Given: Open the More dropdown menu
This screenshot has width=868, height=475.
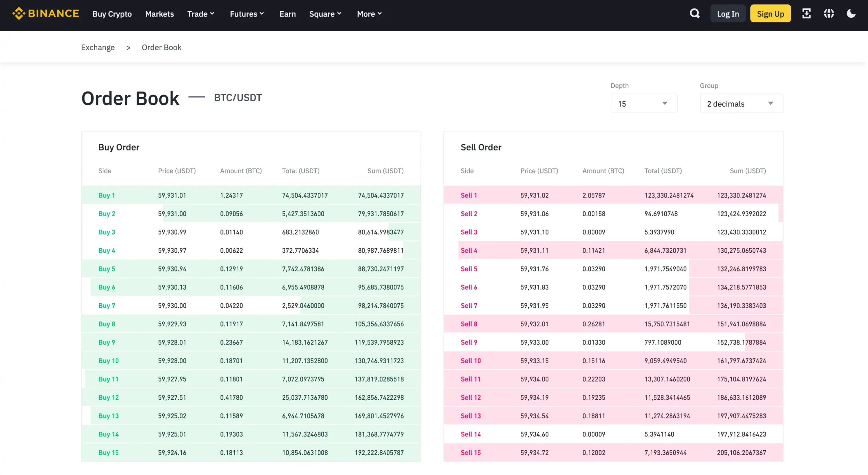Looking at the screenshot, I should (x=369, y=14).
